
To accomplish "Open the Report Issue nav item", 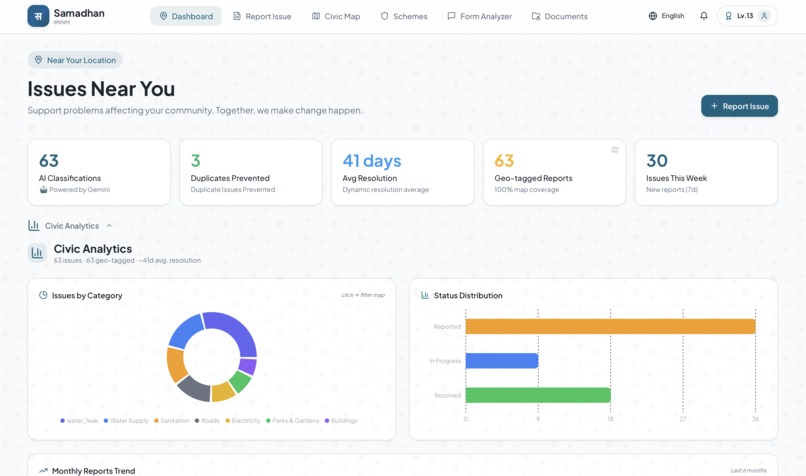I will point(262,16).
